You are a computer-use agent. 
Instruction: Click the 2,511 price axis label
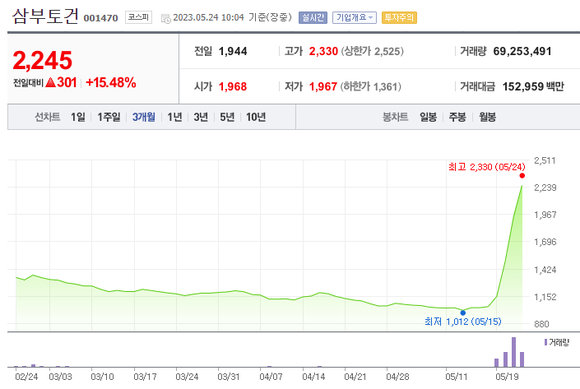(545, 160)
